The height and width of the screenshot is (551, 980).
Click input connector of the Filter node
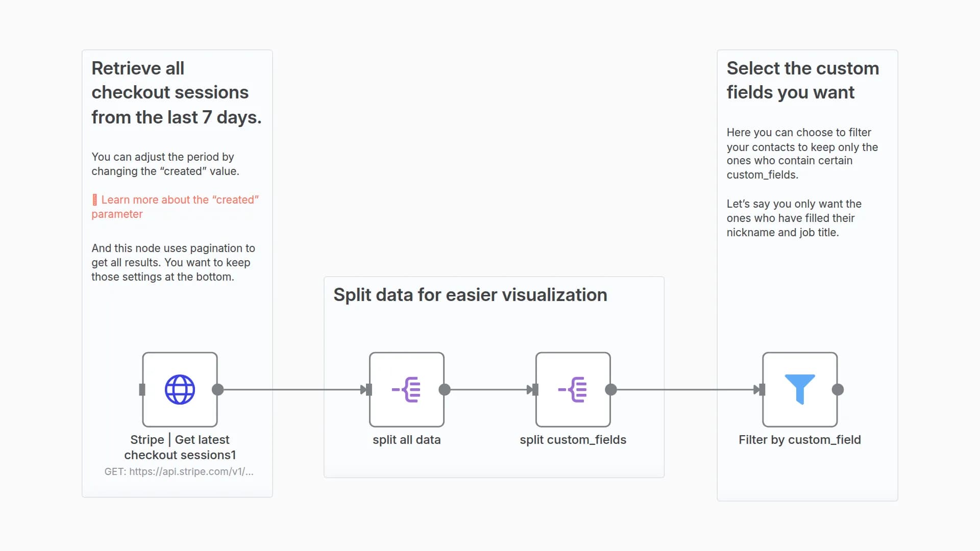762,390
